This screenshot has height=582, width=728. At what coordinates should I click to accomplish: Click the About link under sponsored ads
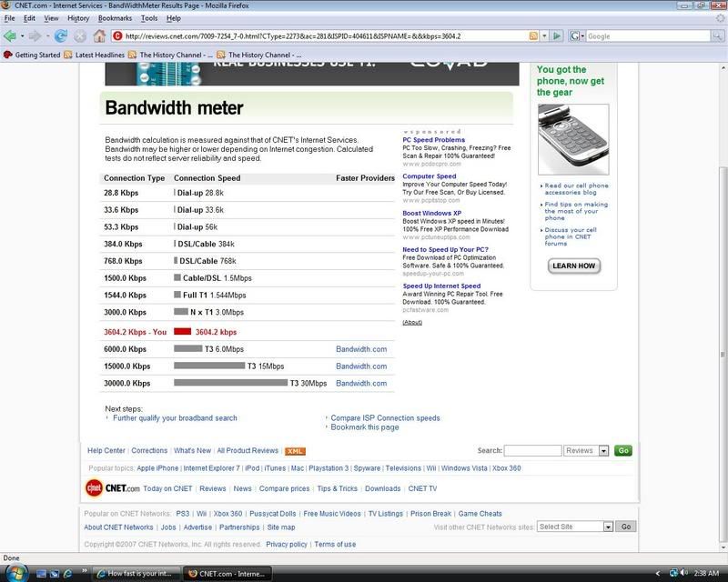coord(412,323)
